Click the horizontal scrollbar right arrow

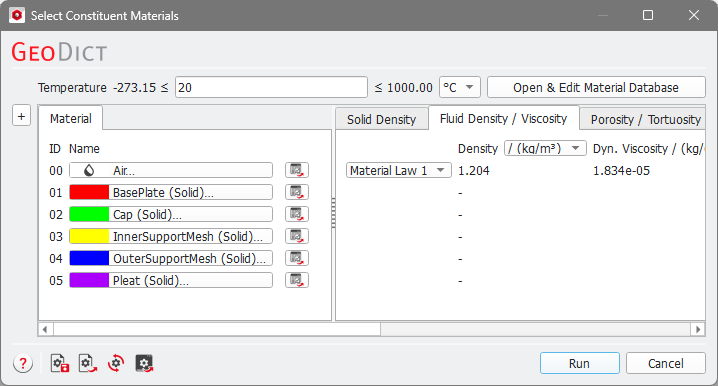tap(698, 329)
